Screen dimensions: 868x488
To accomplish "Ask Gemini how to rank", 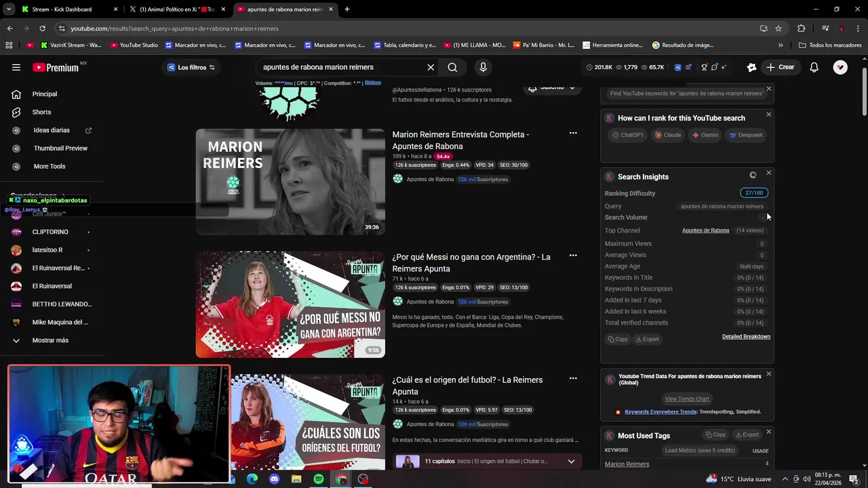I will point(705,135).
